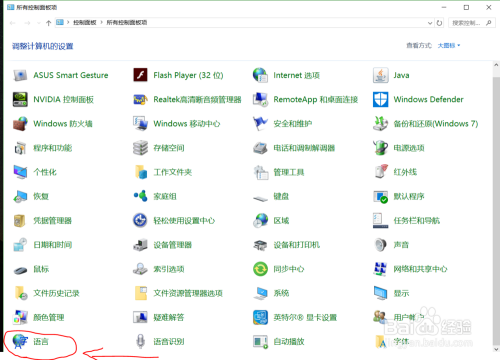Open 管理工具 icon
The width and height of the screenshot is (500, 360).
click(260, 172)
